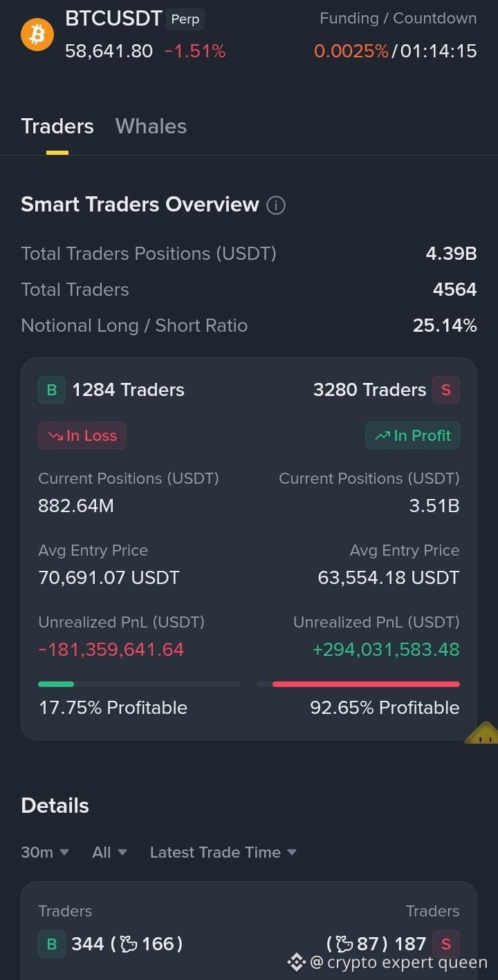
Task: Click the Perp contract label
Action: click(185, 19)
